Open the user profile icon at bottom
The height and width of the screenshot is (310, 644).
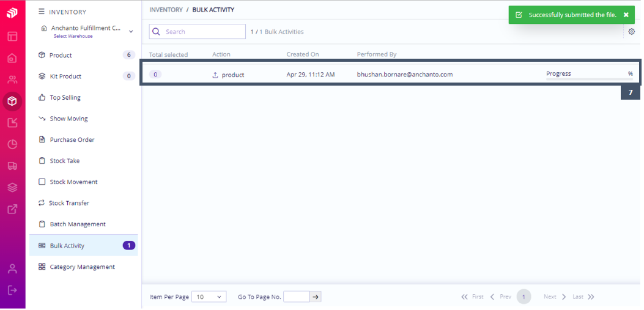(12, 270)
